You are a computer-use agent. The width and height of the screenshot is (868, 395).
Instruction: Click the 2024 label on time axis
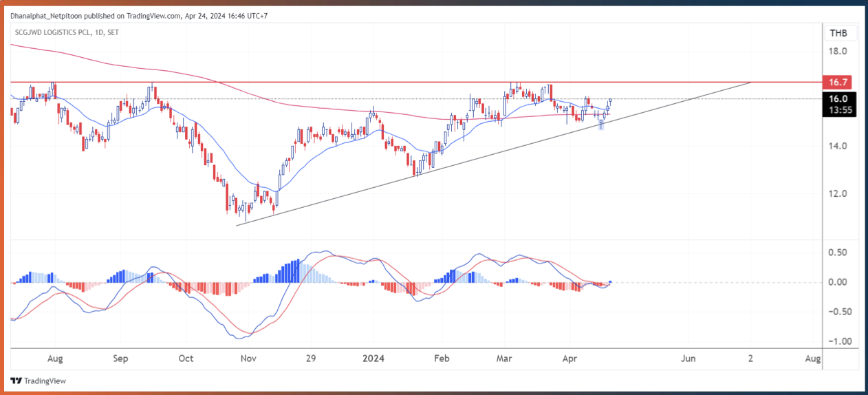click(x=374, y=359)
